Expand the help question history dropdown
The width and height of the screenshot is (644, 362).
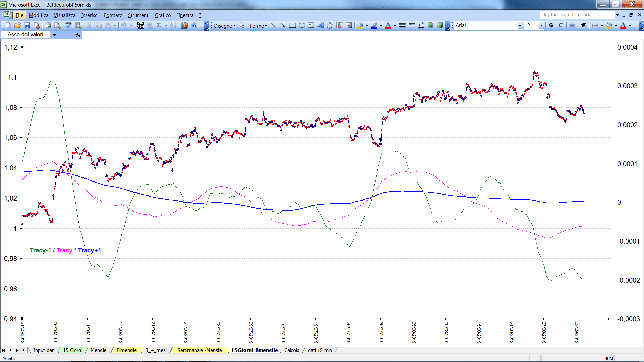click(x=617, y=15)
